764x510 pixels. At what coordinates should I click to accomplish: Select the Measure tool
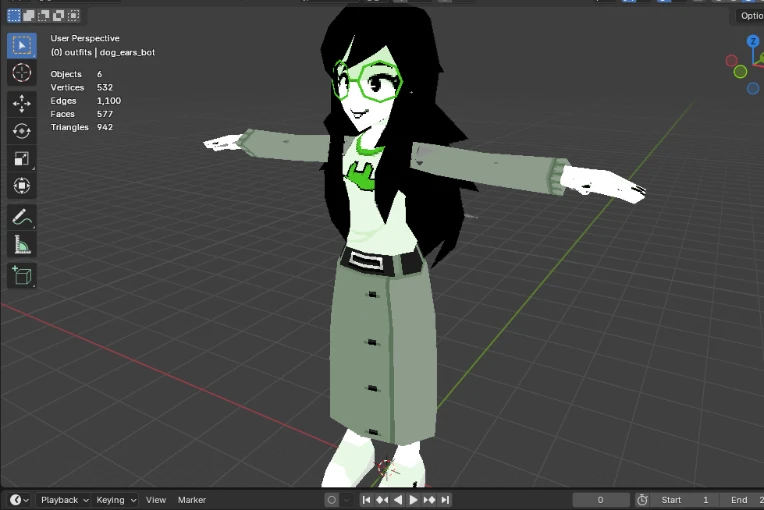[22, 245]
